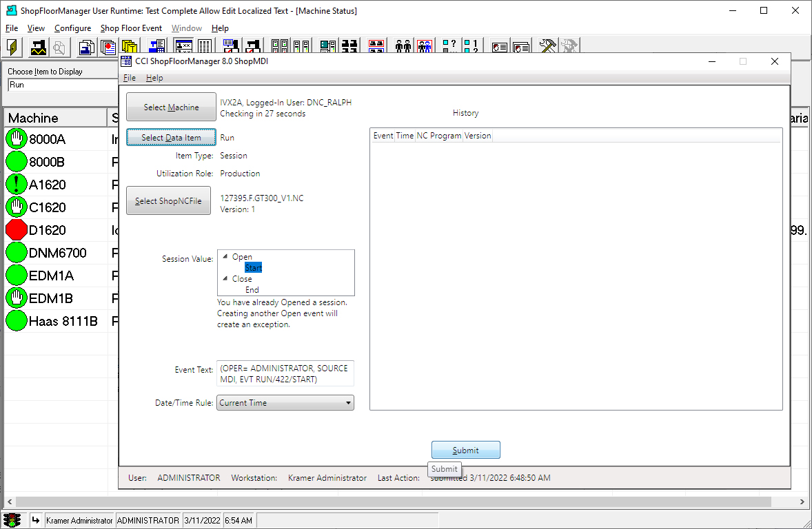Viewport: 812px width, 529px height.
Task: Select the EDM1A machine row
Action: (61, 276)
